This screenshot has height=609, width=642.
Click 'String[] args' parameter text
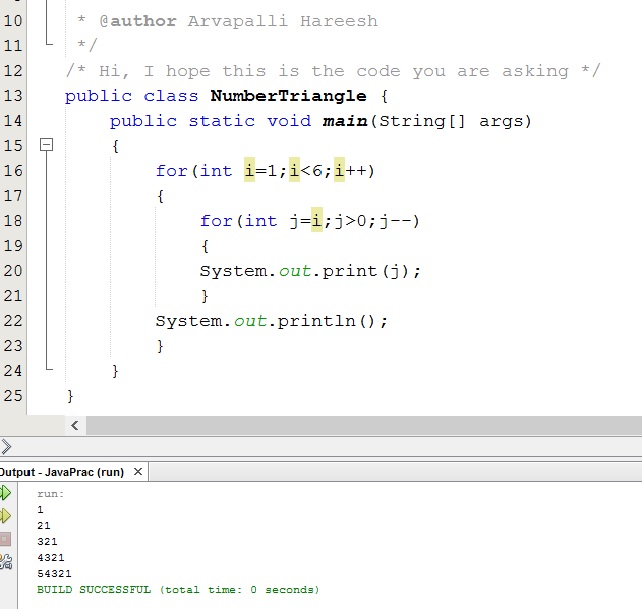point(452,121)
